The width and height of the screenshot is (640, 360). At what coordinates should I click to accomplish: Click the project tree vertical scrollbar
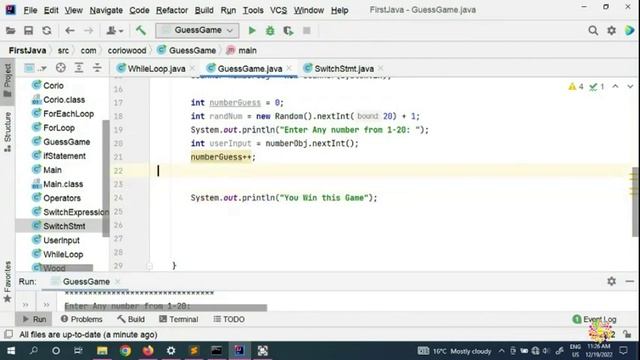106,178
